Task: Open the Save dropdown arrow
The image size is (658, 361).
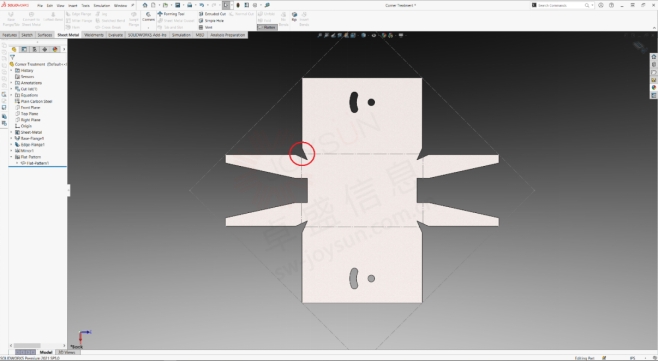Action: (183, 5)
